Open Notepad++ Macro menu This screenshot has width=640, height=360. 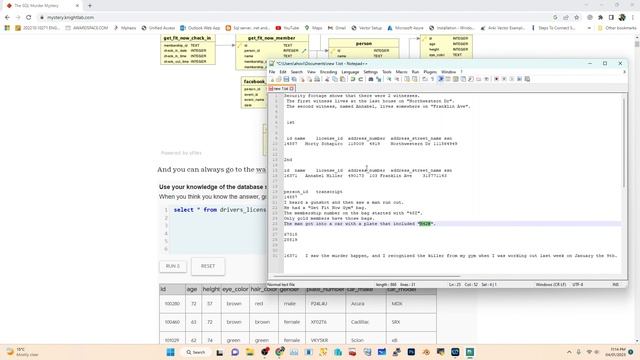[402, 72]
